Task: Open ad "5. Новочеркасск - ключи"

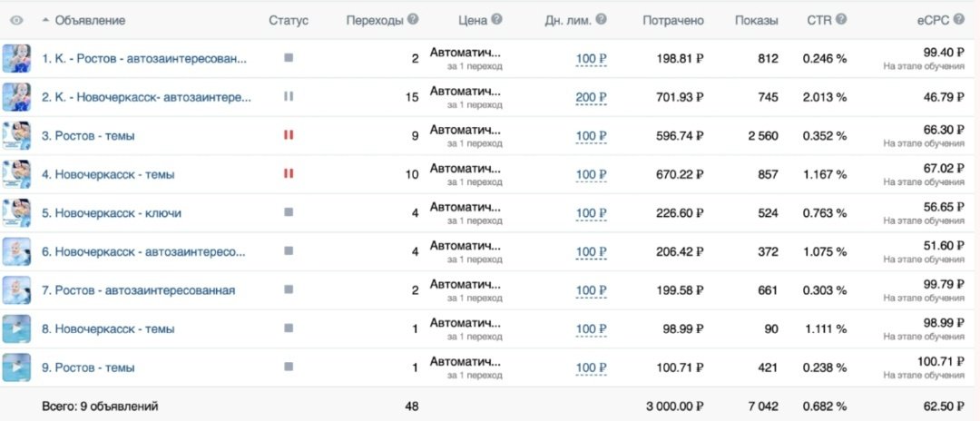Action: 112,213
